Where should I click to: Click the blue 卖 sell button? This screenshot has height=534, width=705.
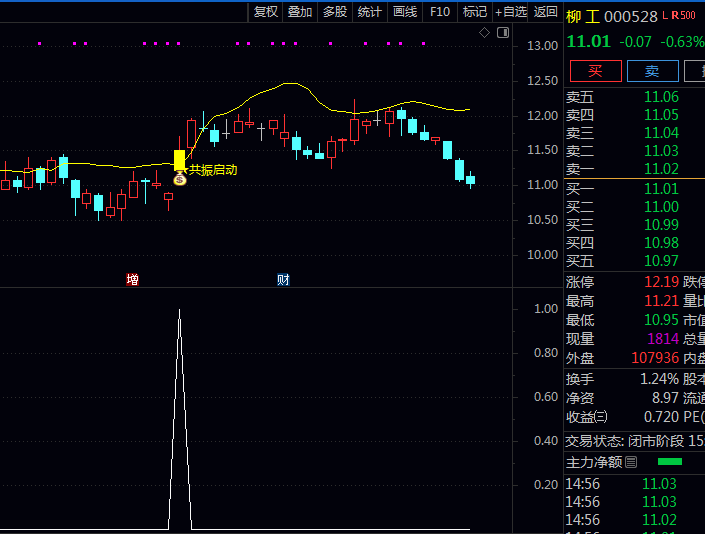[x=652, y=71]
